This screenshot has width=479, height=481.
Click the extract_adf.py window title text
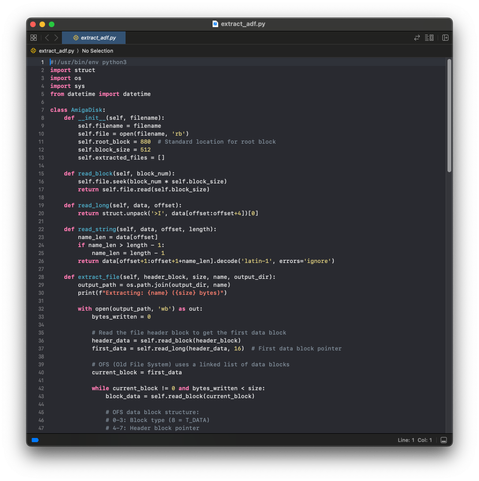[x=243, y=24]
